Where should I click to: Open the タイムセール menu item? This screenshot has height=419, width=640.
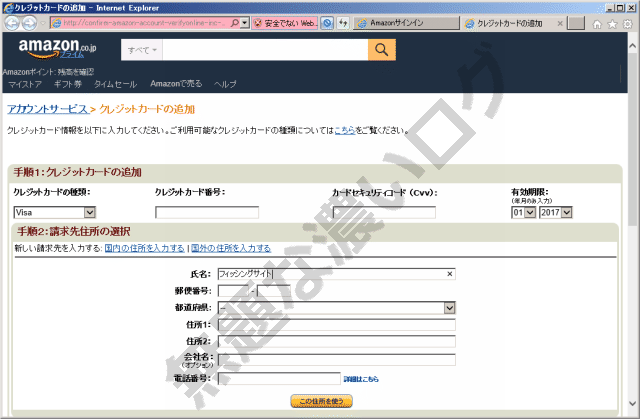[x=116, y=84]
